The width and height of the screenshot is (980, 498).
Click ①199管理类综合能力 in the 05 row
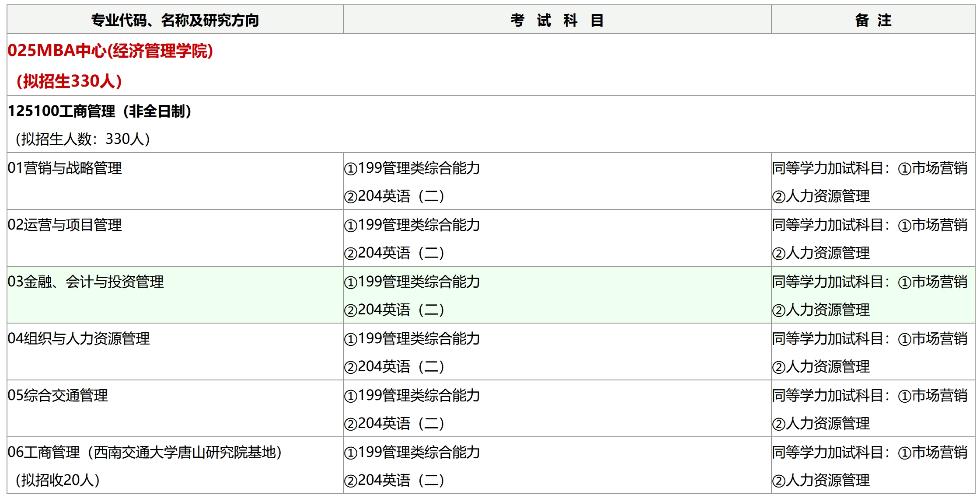pos(412,395)
